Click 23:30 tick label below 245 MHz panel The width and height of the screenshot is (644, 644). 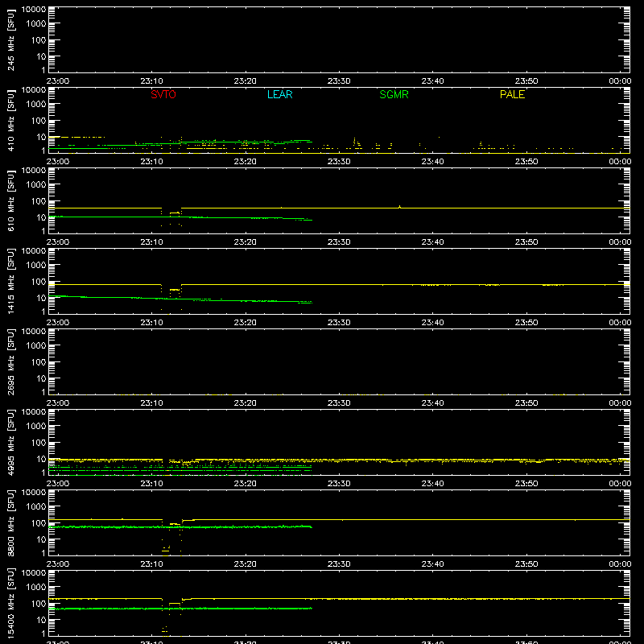pos(339,81)
